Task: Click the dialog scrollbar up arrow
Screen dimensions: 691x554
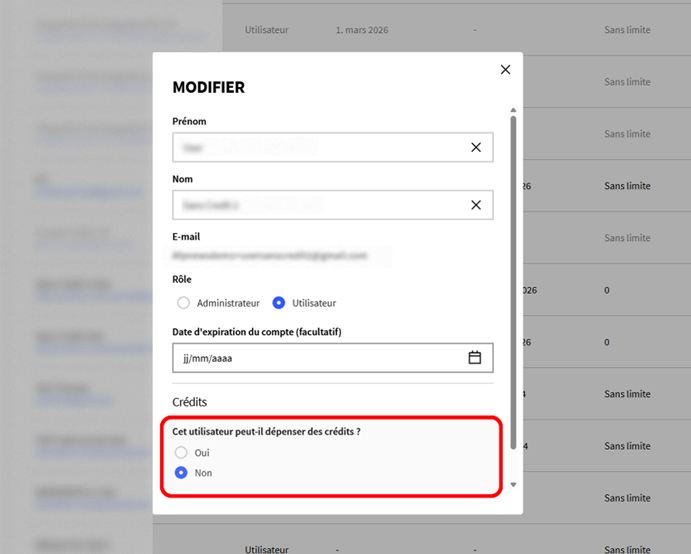Action: pyautogui.click(x=514, y=109)
